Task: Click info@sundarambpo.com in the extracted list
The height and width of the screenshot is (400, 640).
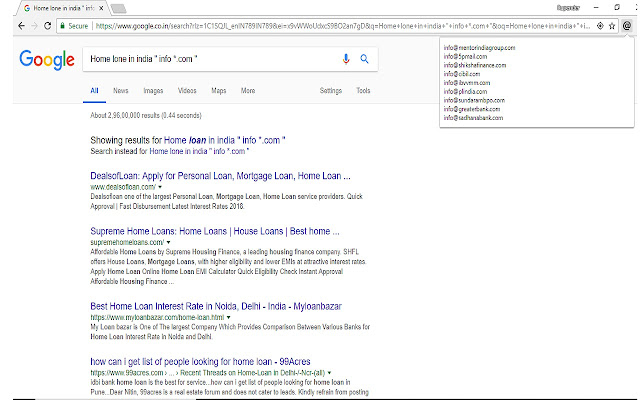Action: pyautogui.click(x=474, y=102)
